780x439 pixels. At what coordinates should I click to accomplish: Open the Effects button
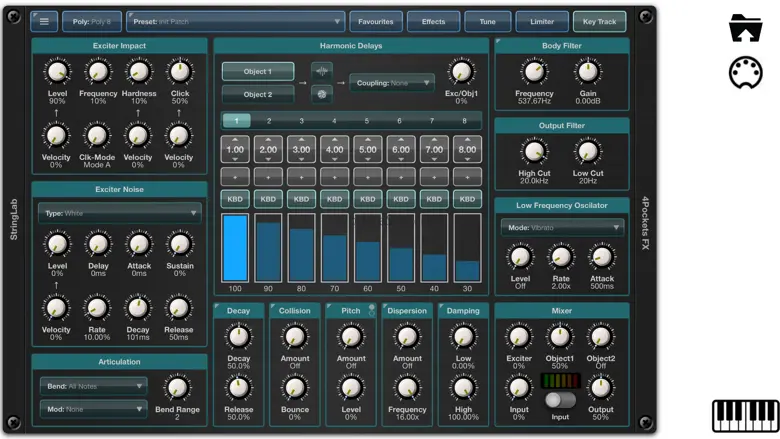[x=433, y=21]
